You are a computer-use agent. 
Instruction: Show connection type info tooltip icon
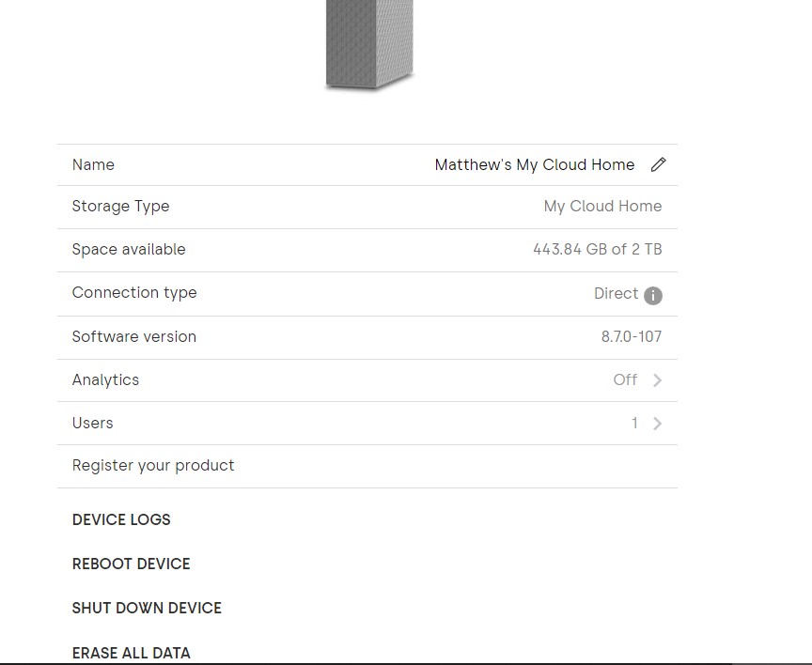pos(653,295)
